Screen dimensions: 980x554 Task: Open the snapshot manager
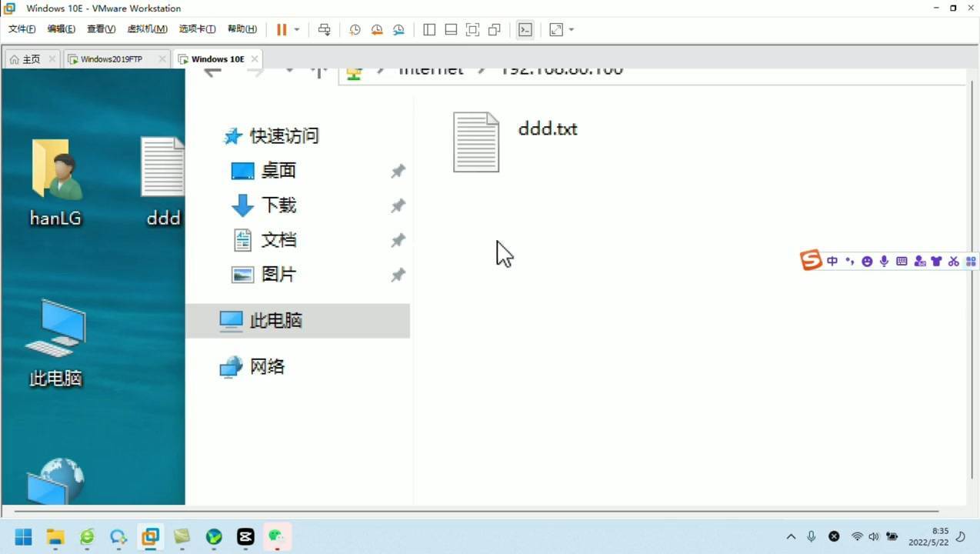[x=398, y=29]
